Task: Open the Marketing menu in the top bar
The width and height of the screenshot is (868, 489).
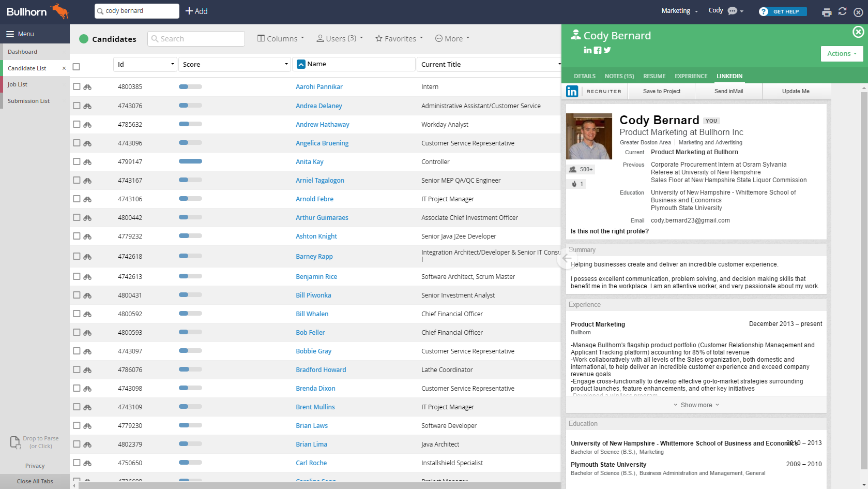Action: coord(676,10)
